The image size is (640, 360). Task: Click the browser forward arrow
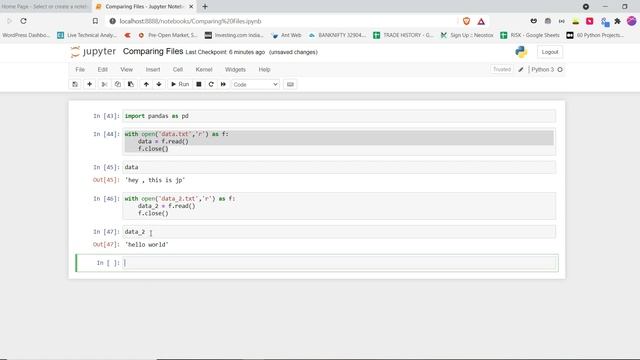coord(9,21)
